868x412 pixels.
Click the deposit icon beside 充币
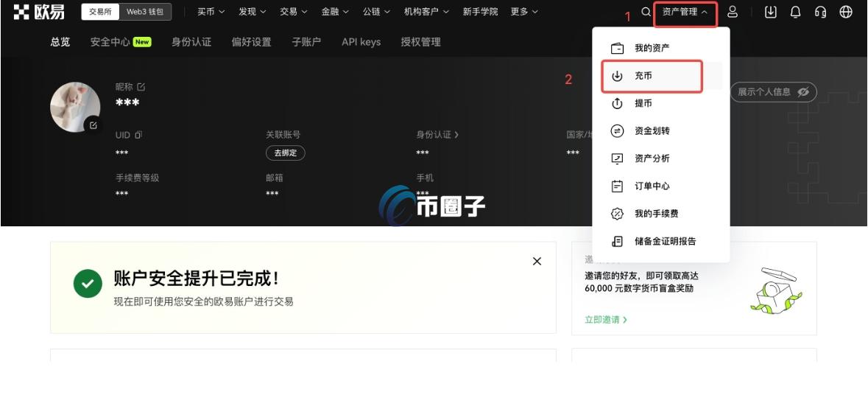[x=617, y=76]
